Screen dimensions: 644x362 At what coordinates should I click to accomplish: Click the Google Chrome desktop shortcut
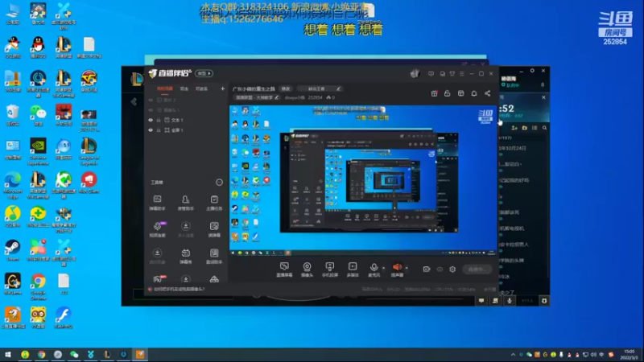(x=38, y=287)
